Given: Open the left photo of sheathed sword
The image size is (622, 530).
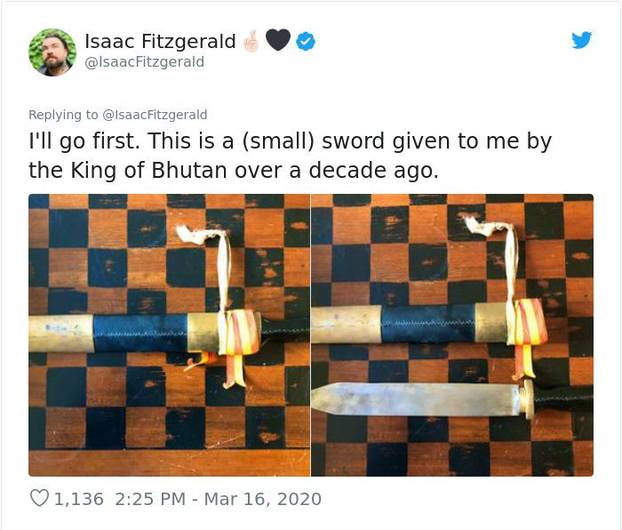Looking at the screenshot, I should (x=168, y=335).
